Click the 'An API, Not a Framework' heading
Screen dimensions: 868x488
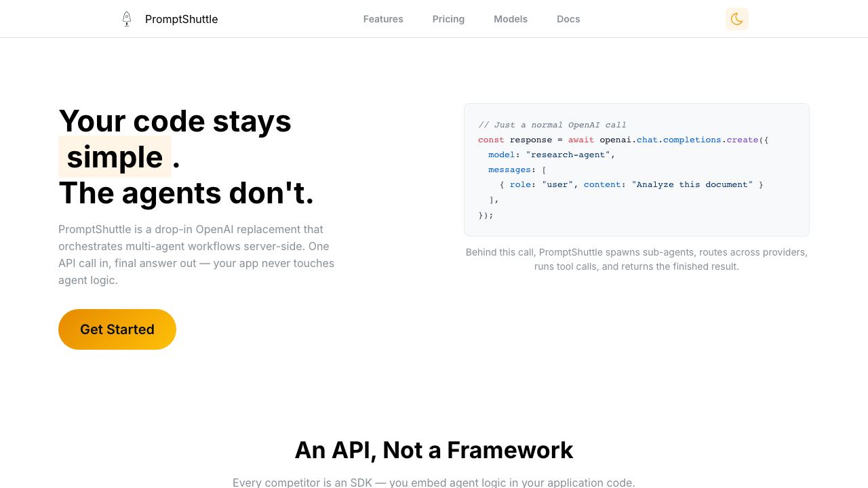434,450
